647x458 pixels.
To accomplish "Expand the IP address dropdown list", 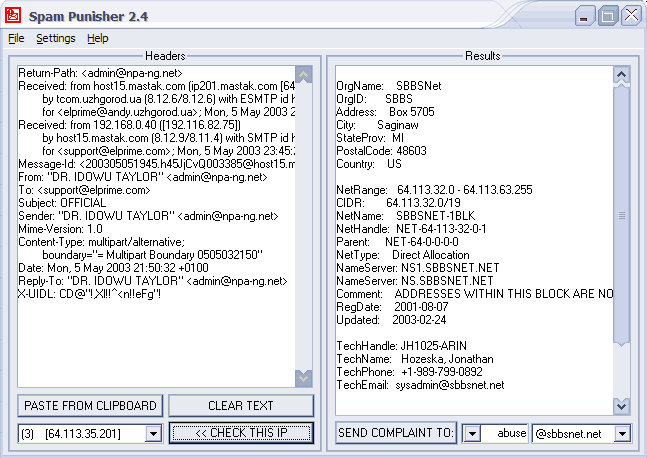I will coord(153,434).
